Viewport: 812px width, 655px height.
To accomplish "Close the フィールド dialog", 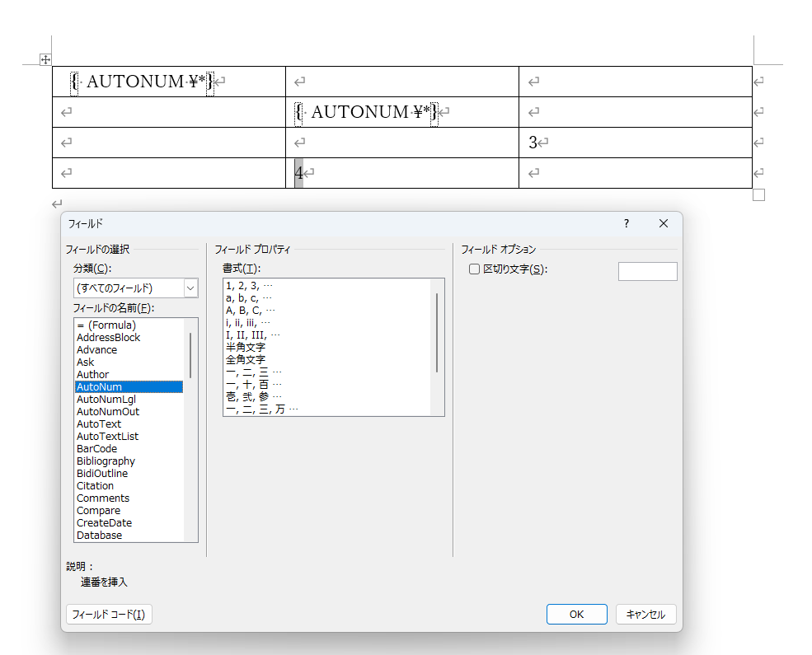I will 663,223.
